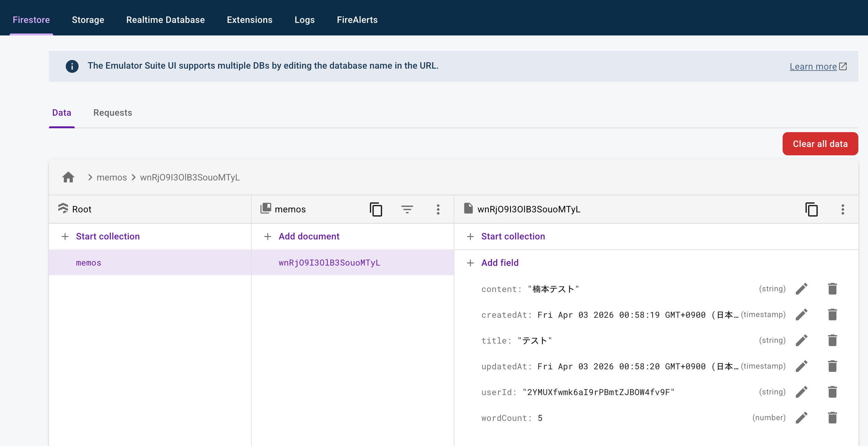Delete the title field
The width and height of the screenshot is (868, 446).
[x=832, y=341]
